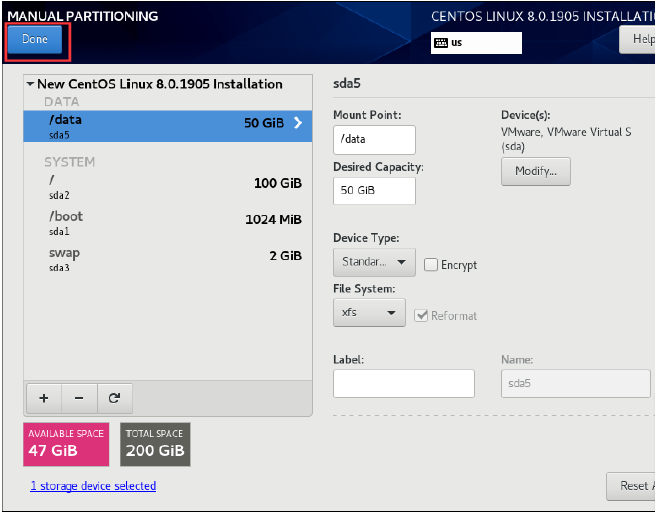The image size is (655, 512).
Task: Open the Device Type dropdown
Action: (x=374, y=262)
